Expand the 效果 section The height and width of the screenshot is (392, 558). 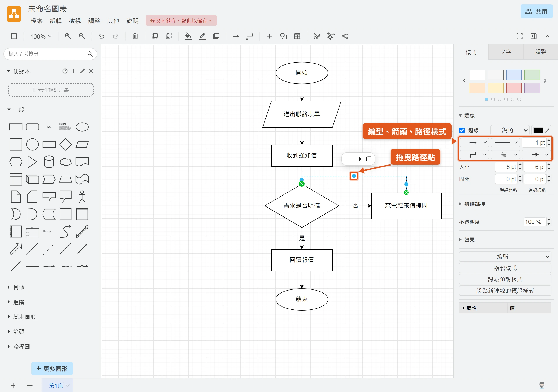click(x=467, y=240)
